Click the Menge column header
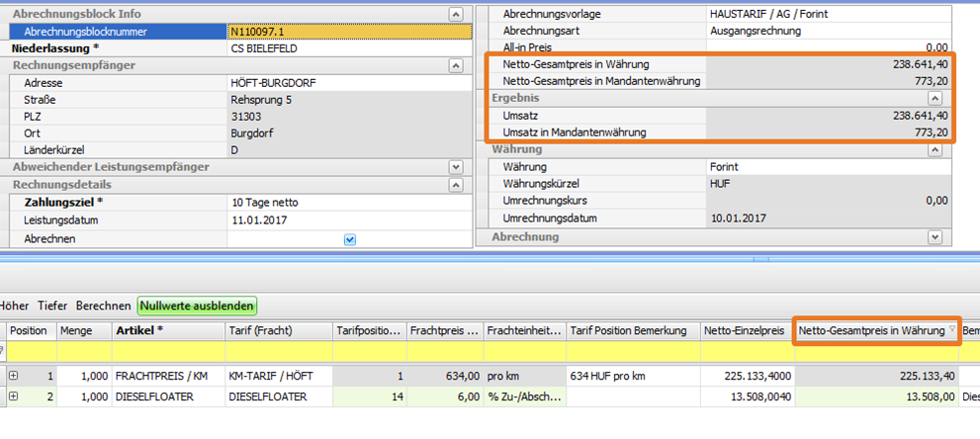Image resolution: width=980 pixels, height=439 pixels. pos(82,330)
